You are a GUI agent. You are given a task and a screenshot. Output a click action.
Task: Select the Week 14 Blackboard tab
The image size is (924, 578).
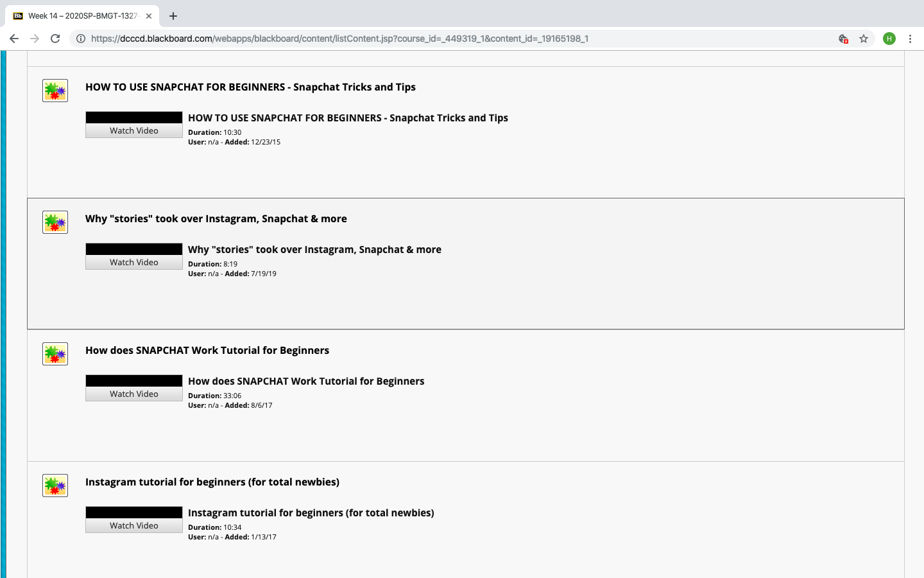point(82,16)
